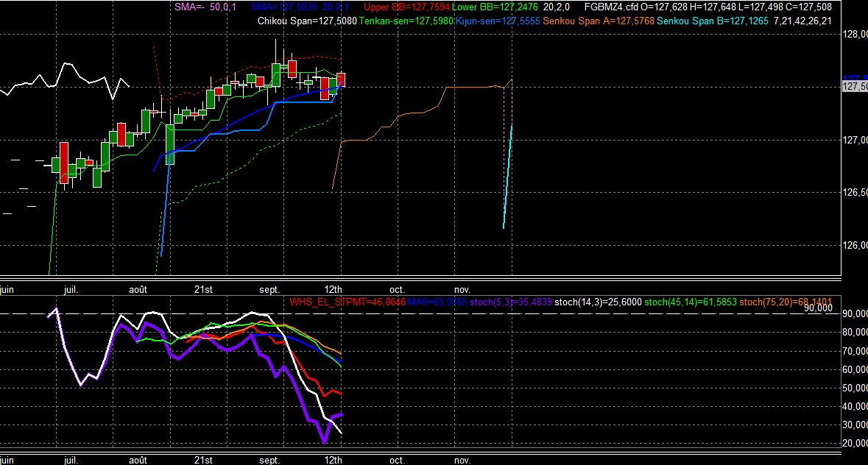The height and width of the screenshot is (465, 868).
Task: Click the highlighted current price tag 127,50
Action: [855, 86]
